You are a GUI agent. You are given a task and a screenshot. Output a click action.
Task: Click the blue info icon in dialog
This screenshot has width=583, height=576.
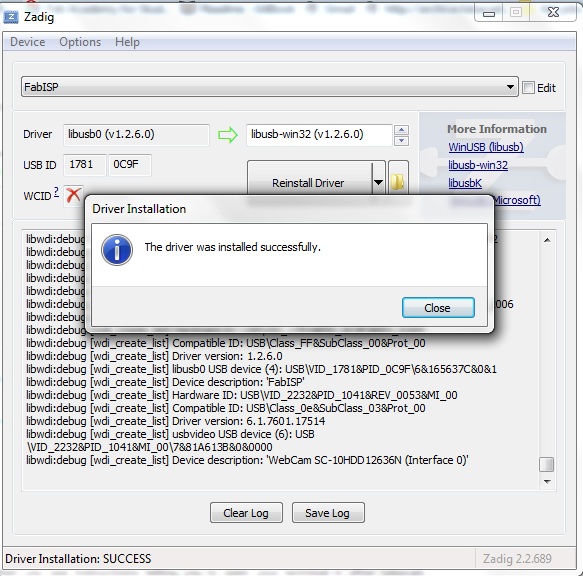tap(117, 250)
